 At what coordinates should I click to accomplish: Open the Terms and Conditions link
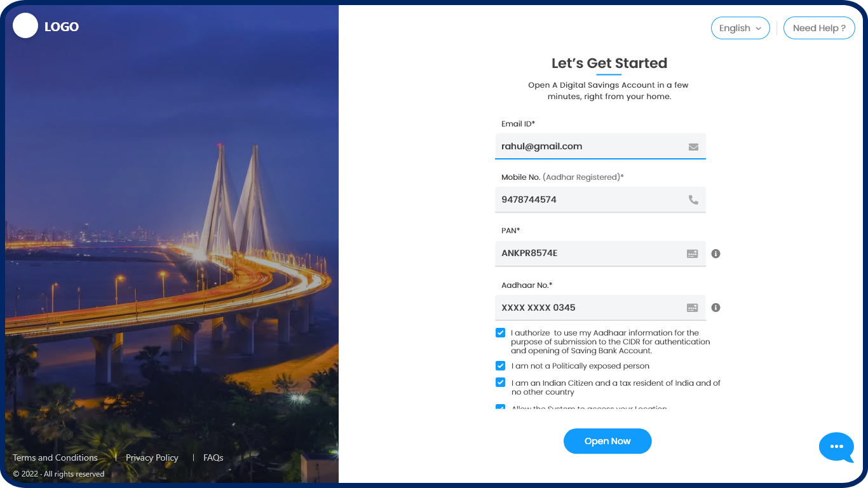(x=55, y=457)
